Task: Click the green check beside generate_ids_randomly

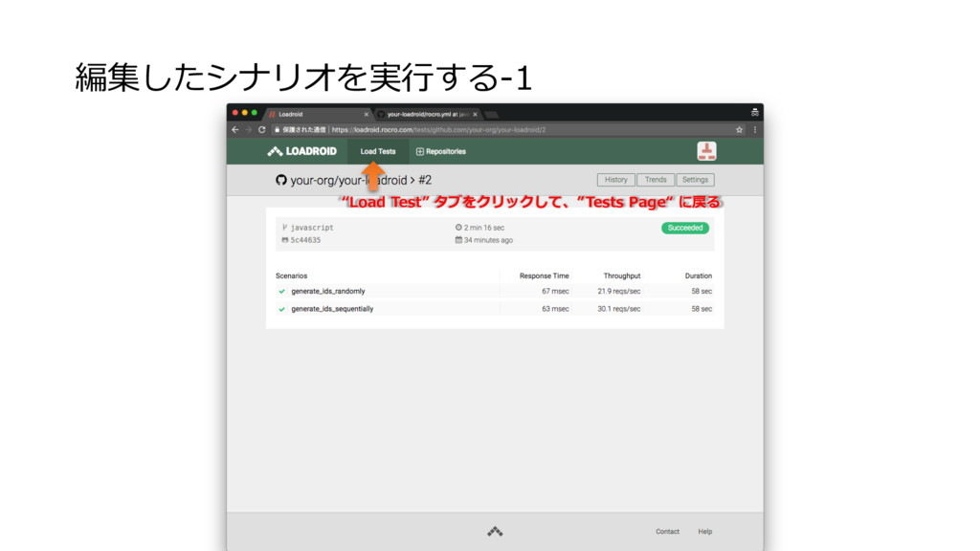Action: click(282, 291)
